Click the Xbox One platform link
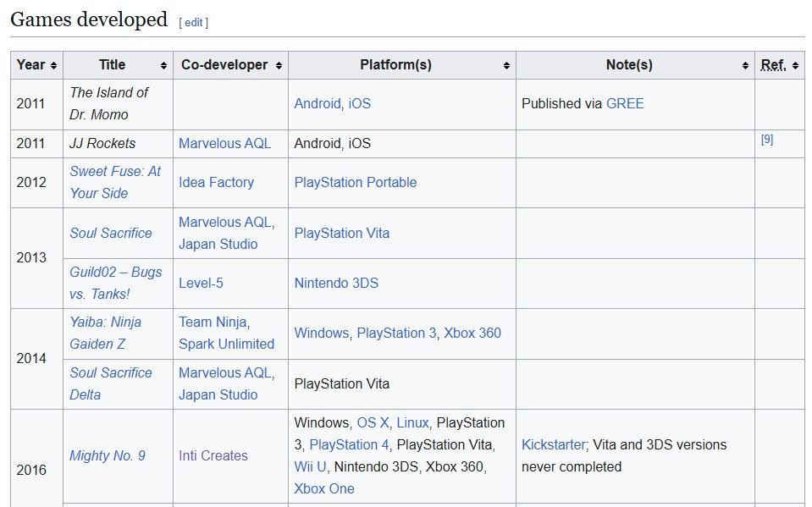812x507 pixels. pyautogui.click(x=324, y=488)
